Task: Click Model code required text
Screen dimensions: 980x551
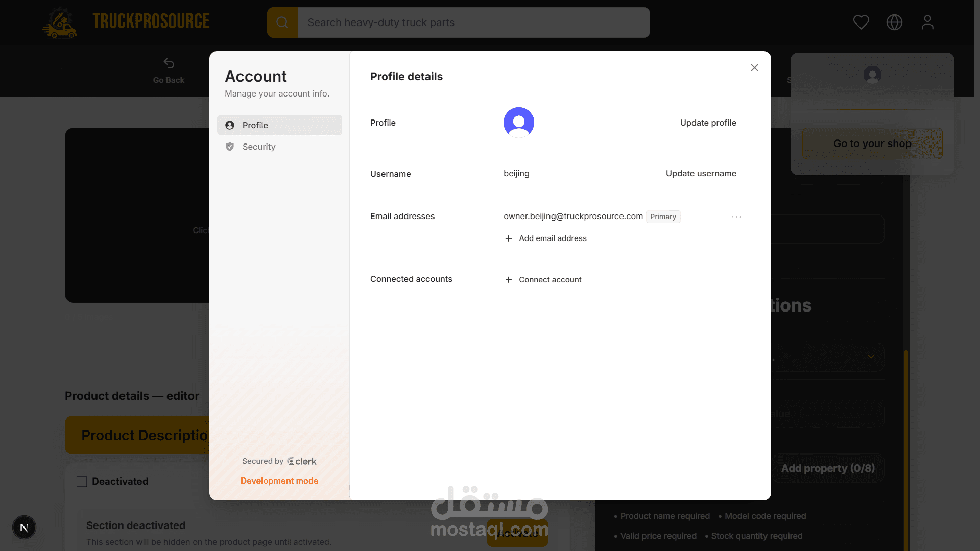Action: pos(765,516)
